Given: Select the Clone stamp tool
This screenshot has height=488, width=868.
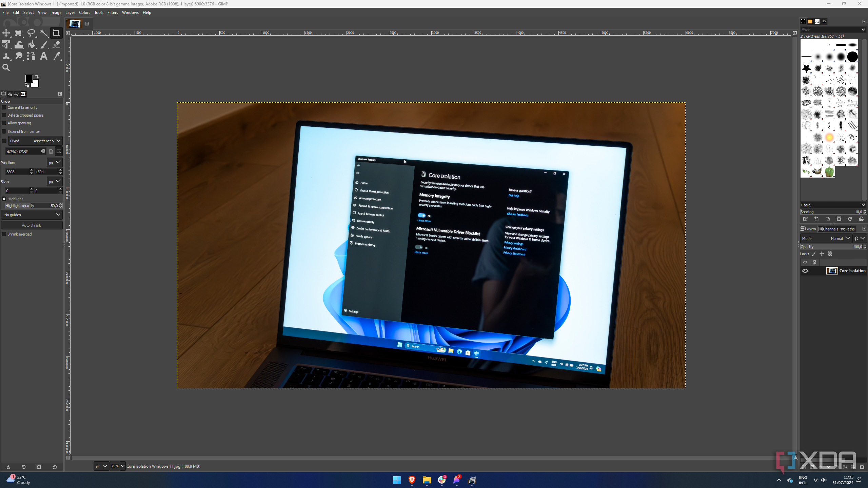Looking at the screenshot, I should [6, 56].
